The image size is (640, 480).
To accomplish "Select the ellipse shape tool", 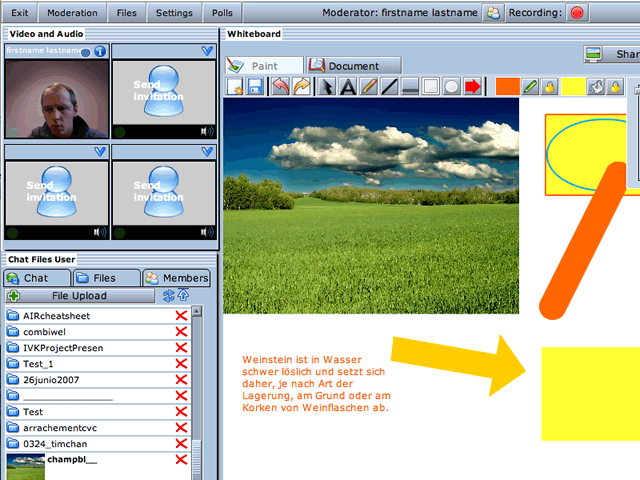I will tap(452, 87).
